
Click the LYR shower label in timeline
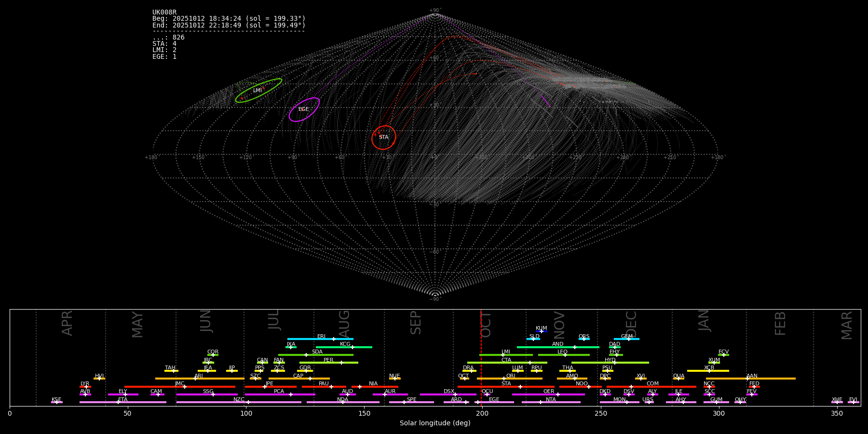85,384
